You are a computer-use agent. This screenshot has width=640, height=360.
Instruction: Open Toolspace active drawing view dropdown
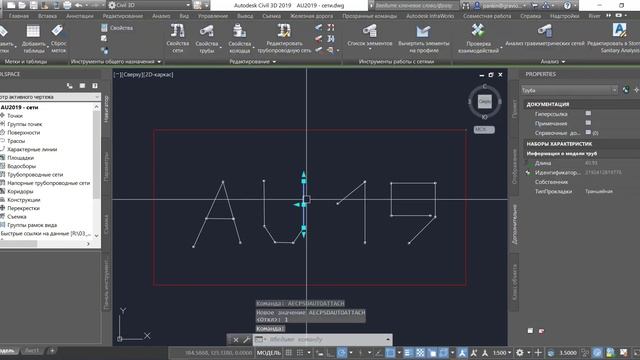pyautogui.click(x=50, y=97)
